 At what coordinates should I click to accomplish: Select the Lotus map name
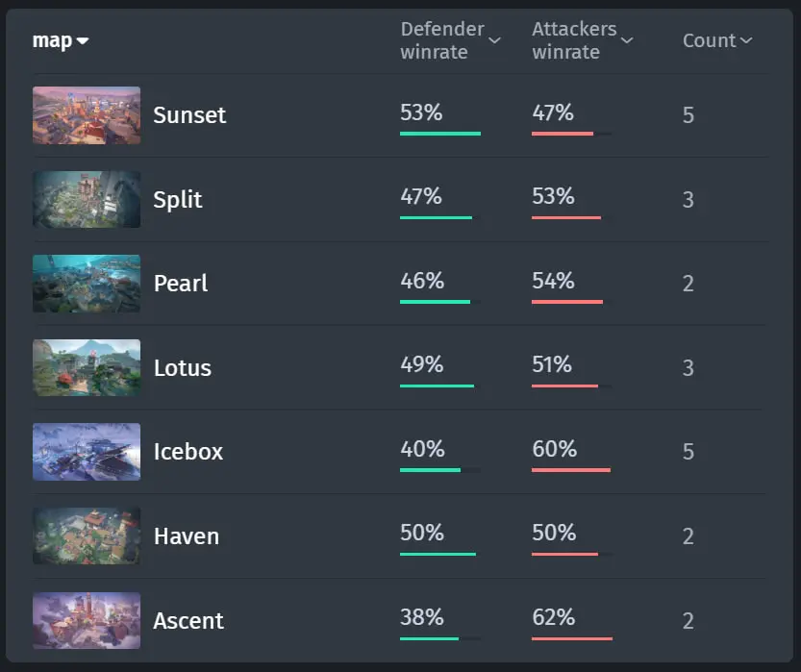[x=183, y=367]
